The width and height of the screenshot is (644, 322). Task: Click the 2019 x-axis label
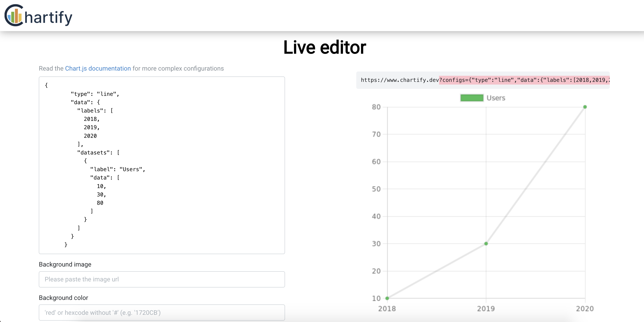click(486, 308)
